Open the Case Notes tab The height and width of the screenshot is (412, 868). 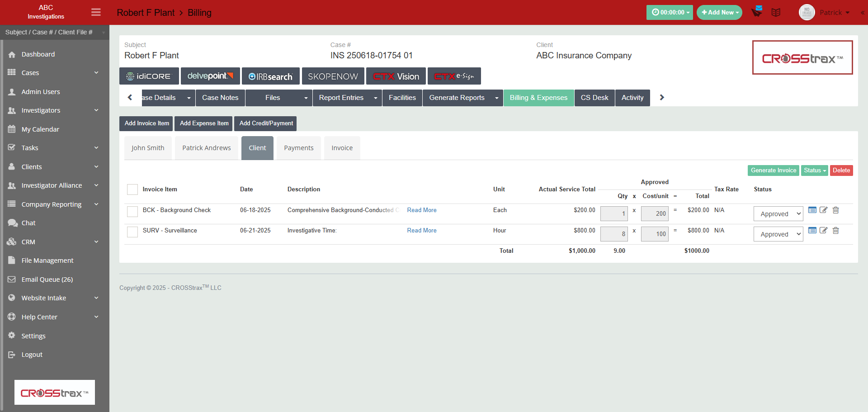click(x=220, y=98)
